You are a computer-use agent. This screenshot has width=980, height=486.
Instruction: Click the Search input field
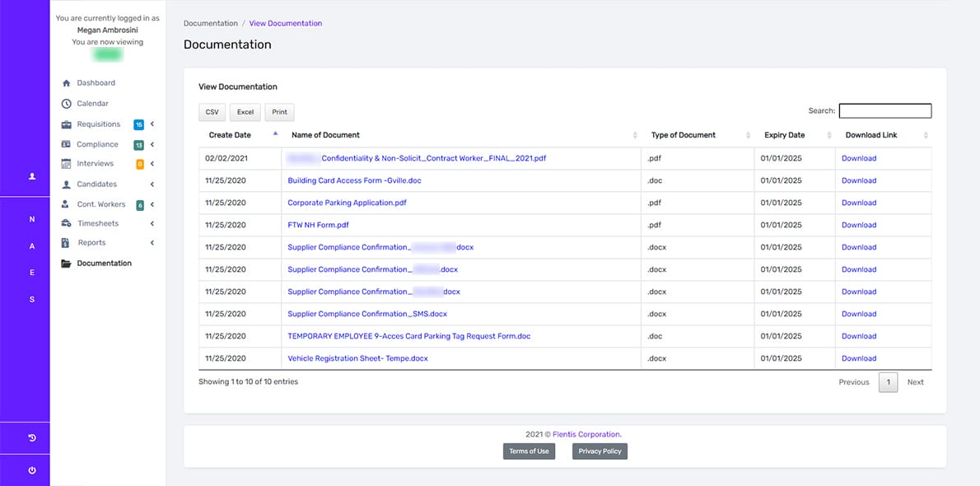click(x=884, y=110)
